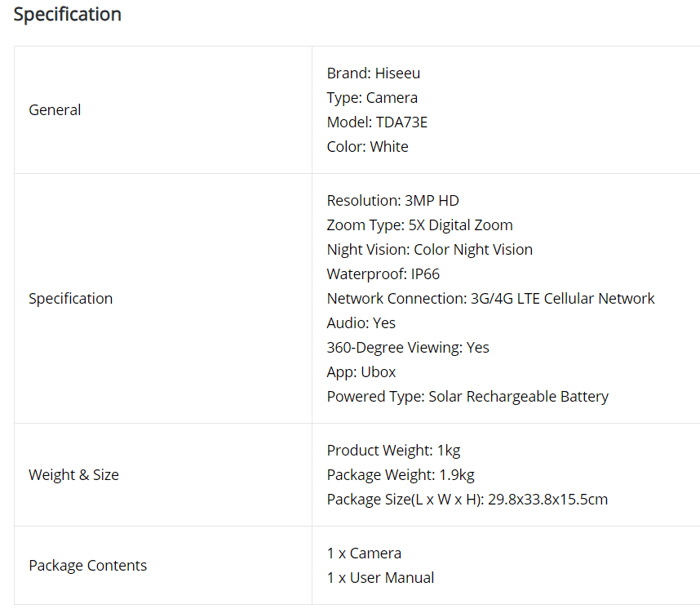The width and height of the screenshot is (700, 609).
Task: Click the Model: TDA73E text
Action: point(377,122)
